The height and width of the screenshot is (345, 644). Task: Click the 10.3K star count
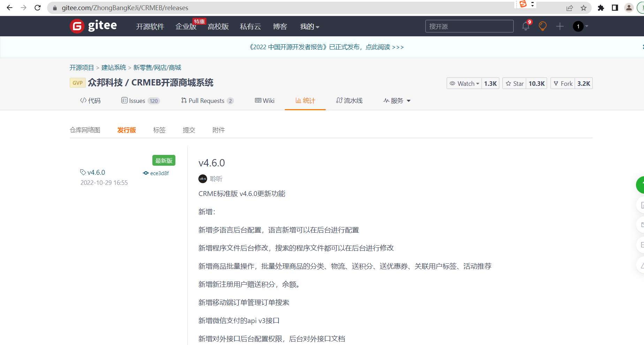(537, 83)
